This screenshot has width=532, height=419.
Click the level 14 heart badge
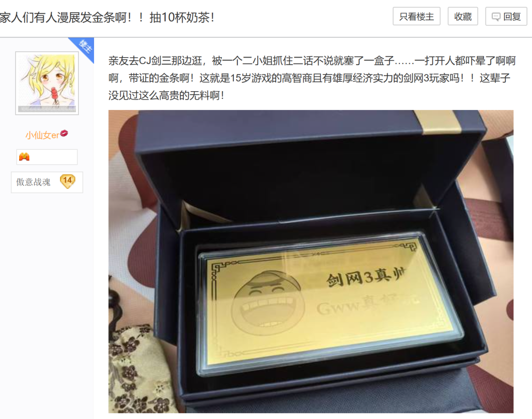pyautogui.click(x=67, y=181)
